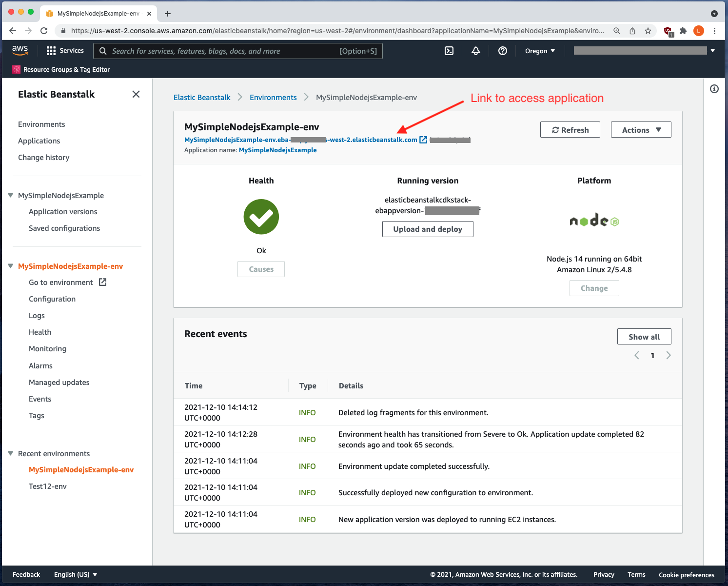Click Show all events

coord(644,337)
